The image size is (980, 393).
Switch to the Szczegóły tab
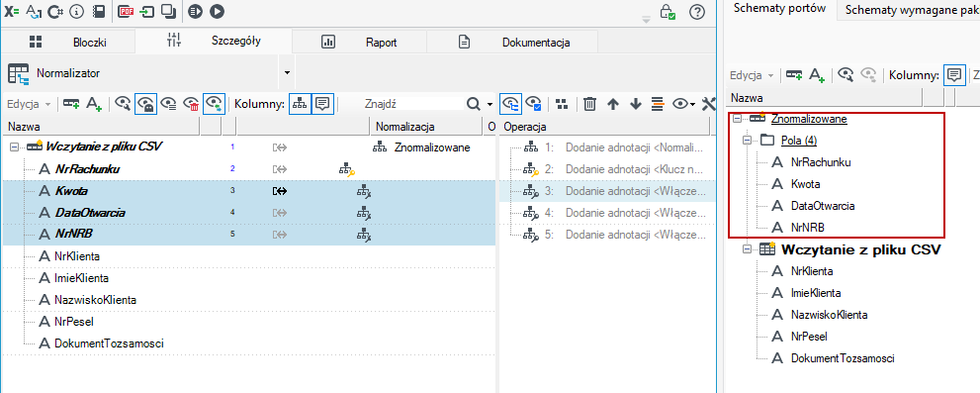coord(214,42)
